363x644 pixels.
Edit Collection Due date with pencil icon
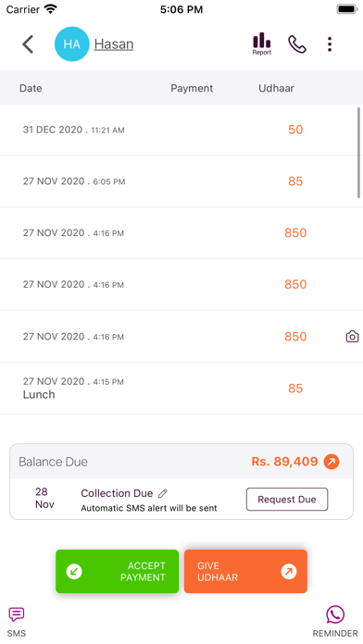tap(162, 493)
